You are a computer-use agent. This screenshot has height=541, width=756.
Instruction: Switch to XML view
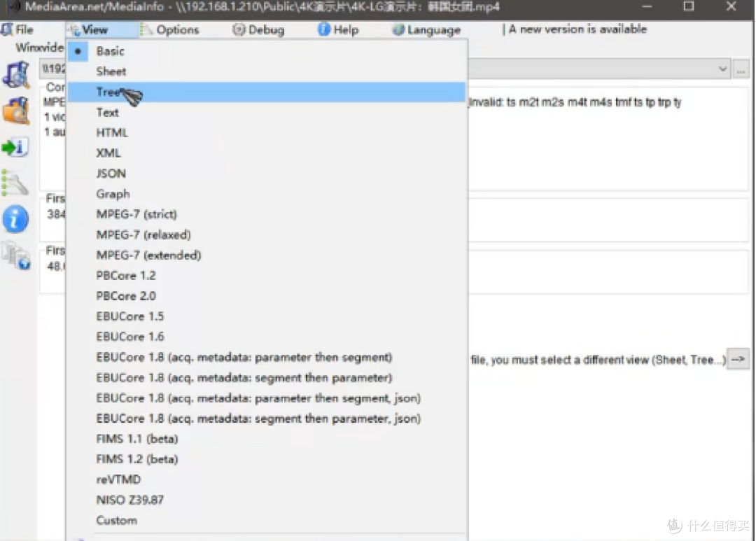[x=266, y=153]
